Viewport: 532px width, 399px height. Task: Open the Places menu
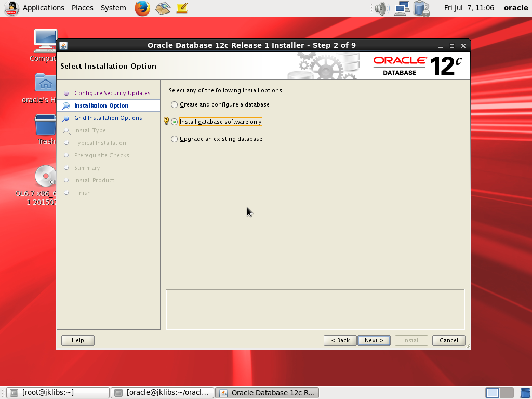point(83,8)
